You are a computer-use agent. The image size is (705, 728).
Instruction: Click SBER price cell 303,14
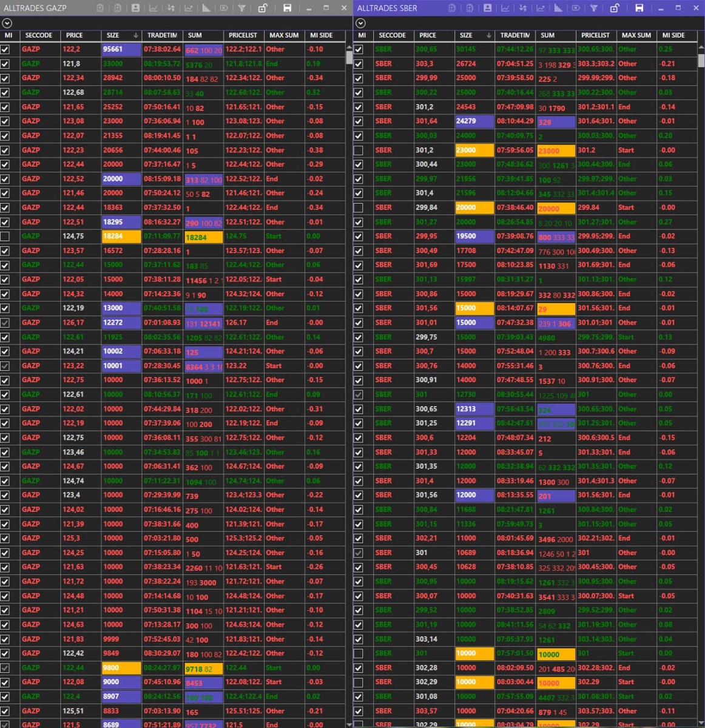(x=434, y=639)
